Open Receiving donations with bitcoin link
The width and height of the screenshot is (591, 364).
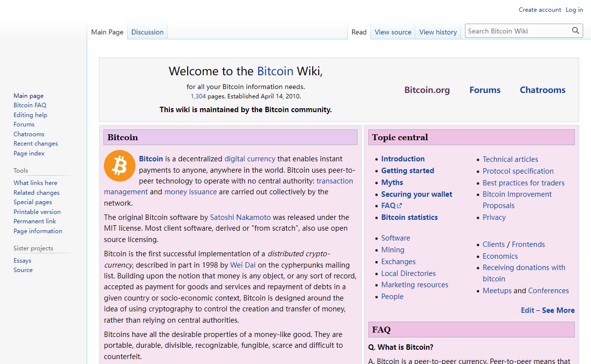tap(524, 273)
